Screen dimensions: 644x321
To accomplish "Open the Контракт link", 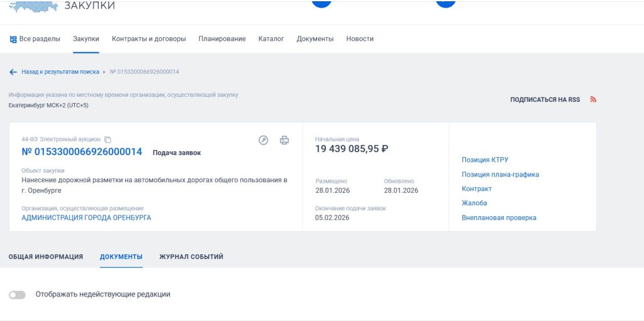I will tap(477, 189).
